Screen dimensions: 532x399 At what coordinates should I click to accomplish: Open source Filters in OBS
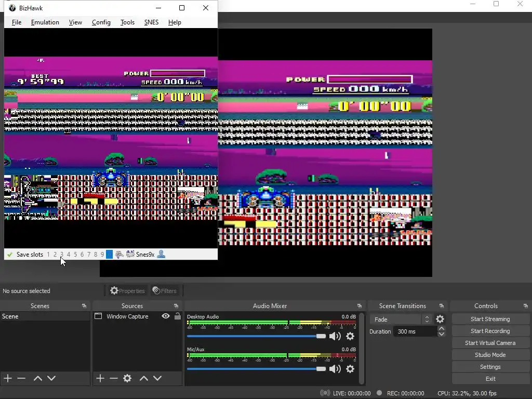tap(165, 291)
